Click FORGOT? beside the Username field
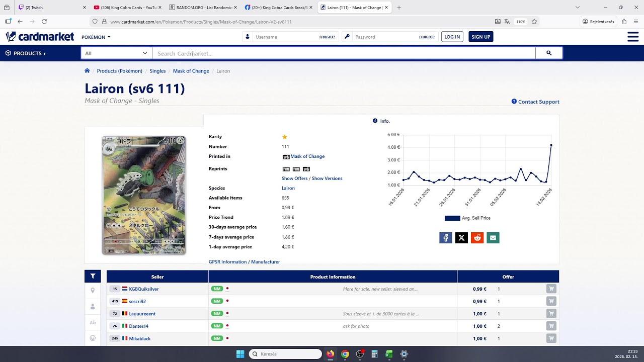644x362 pixels. click(327, 37)
